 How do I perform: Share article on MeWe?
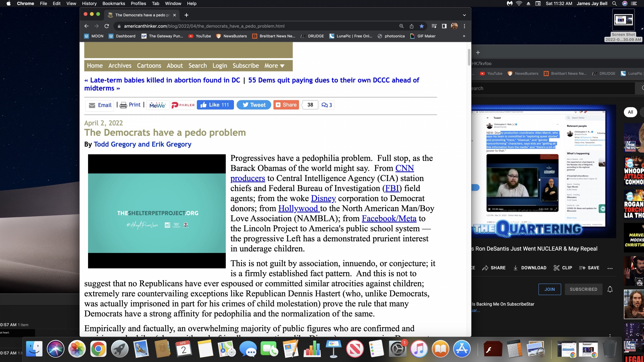pos(157,105)
